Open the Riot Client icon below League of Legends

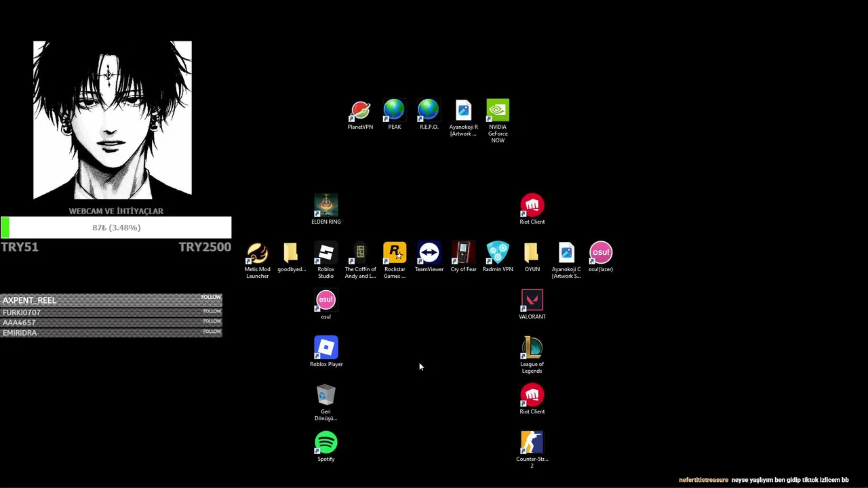point(532,399)
